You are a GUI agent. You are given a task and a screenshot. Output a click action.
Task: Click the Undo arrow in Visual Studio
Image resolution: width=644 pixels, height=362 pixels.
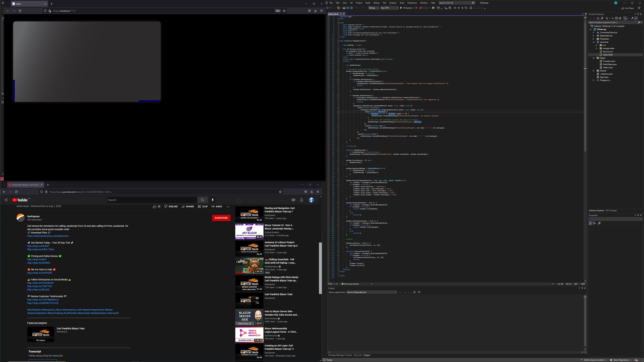pos(357,8)
